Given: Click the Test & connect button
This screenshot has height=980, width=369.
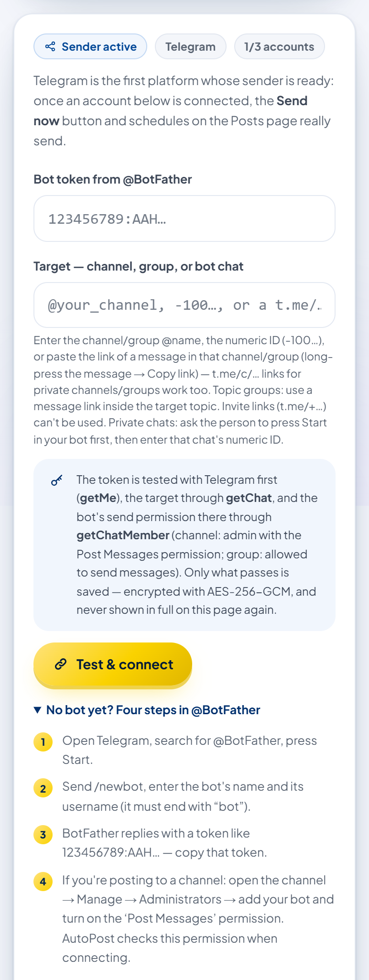Looking at the screenshot, I should pyautogui.click(x=113, y=664).
